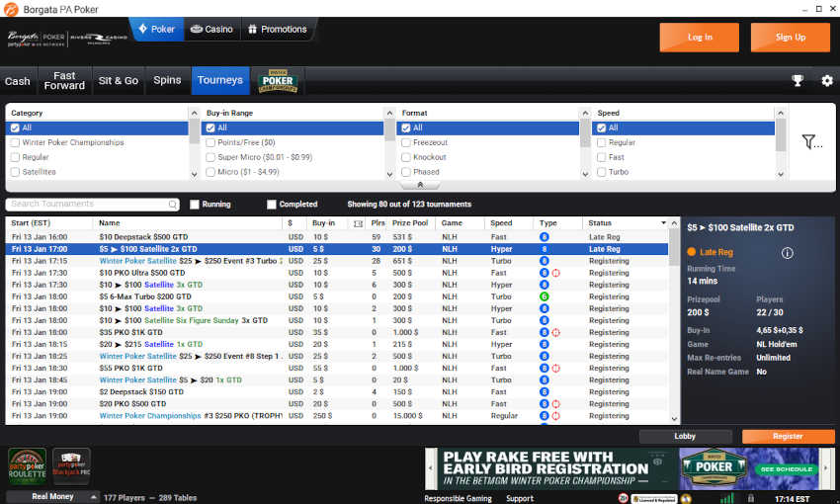Click the bounty icon on $55 PKO $1K GTD row

pyautogui.click(x=556, y=368)
